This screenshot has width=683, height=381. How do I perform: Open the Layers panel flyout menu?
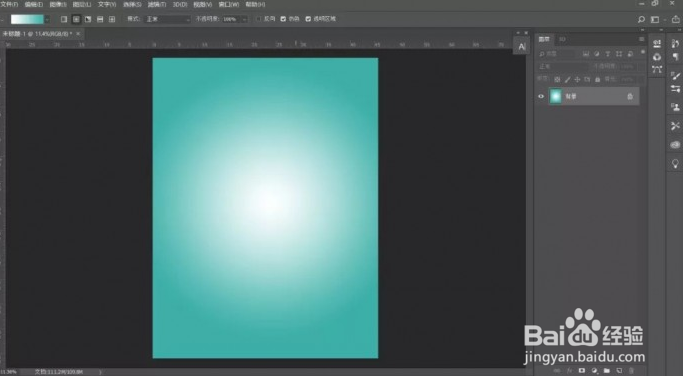642,39
